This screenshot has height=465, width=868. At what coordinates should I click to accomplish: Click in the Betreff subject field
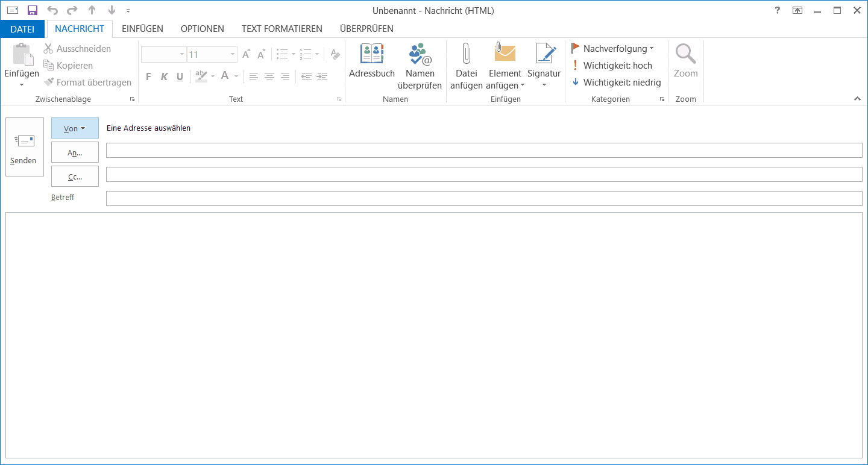pyautogui.click(x=484, y=198)
